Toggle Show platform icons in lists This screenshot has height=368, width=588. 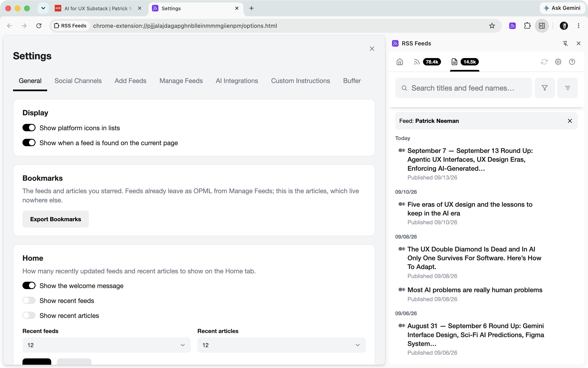(29, 128)
